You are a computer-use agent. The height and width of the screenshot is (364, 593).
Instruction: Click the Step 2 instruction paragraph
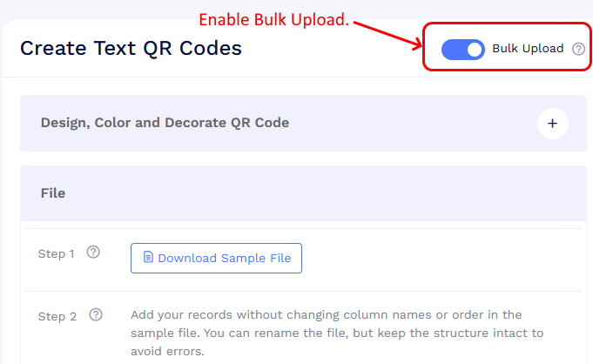(x=337, y=333)
